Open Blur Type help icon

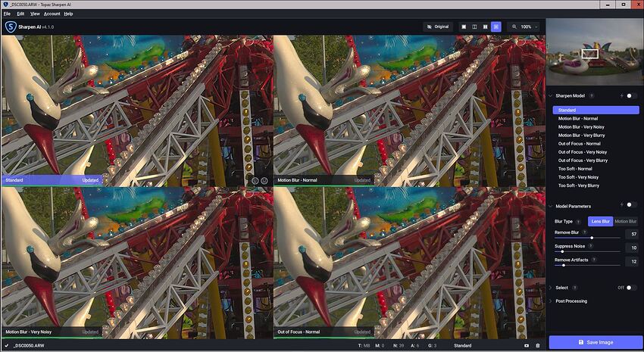tap(578, 222)
